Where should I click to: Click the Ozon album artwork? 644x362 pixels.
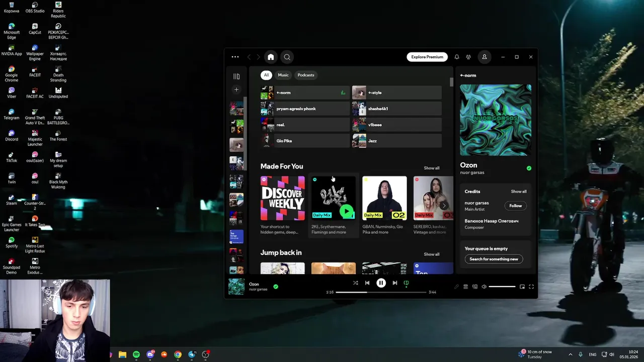click(496, 120)
